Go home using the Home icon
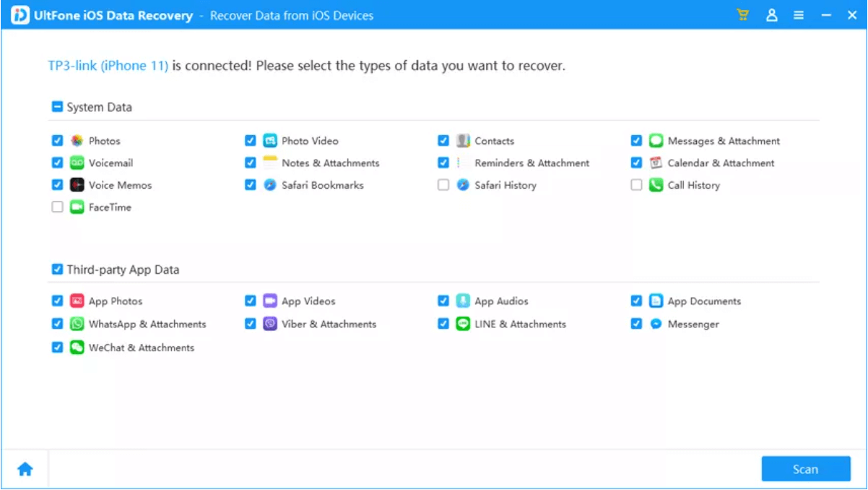 (x=24, y=468)
